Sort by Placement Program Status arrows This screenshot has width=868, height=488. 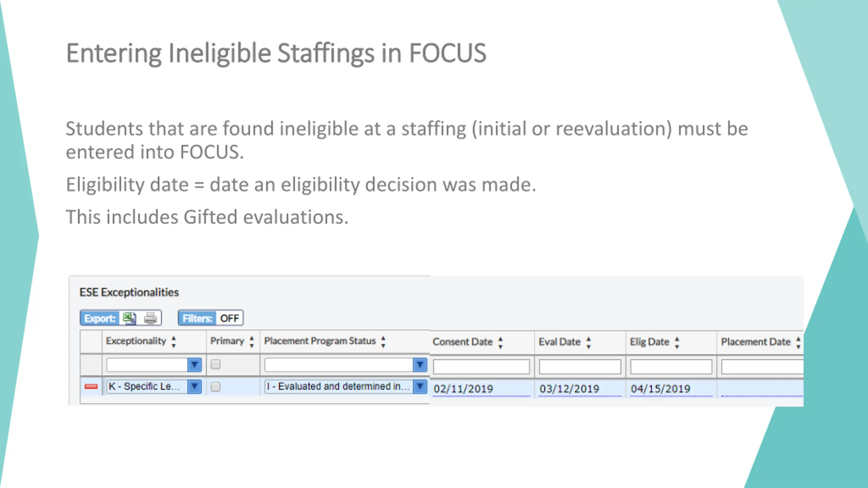tap(383, 342)
